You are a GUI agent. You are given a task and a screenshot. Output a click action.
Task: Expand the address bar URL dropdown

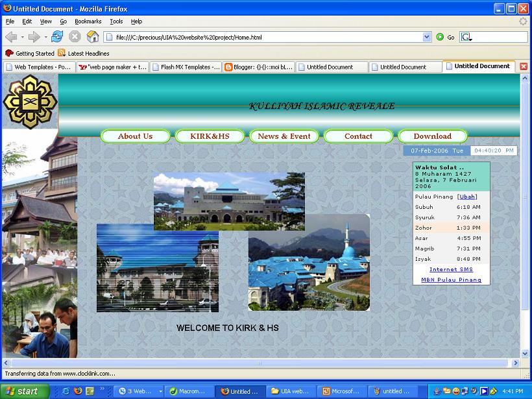pos(427,37)
